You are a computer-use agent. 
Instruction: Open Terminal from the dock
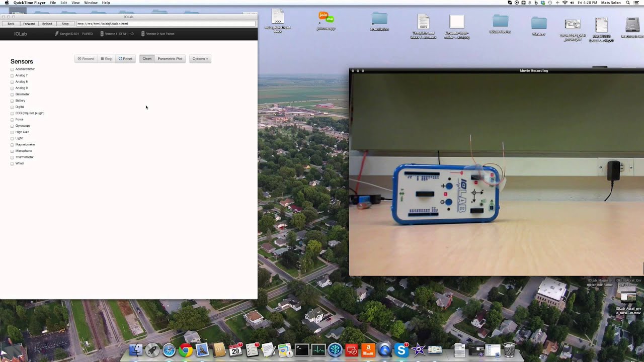[x=302, y=350]
